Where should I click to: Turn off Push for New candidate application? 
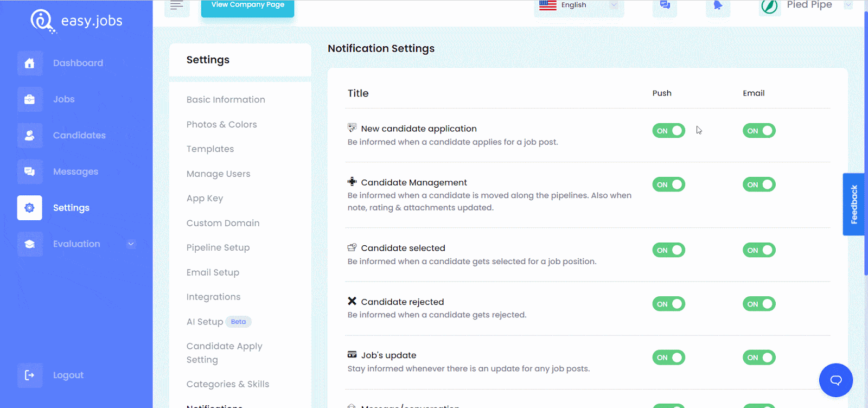coord(669,131)
